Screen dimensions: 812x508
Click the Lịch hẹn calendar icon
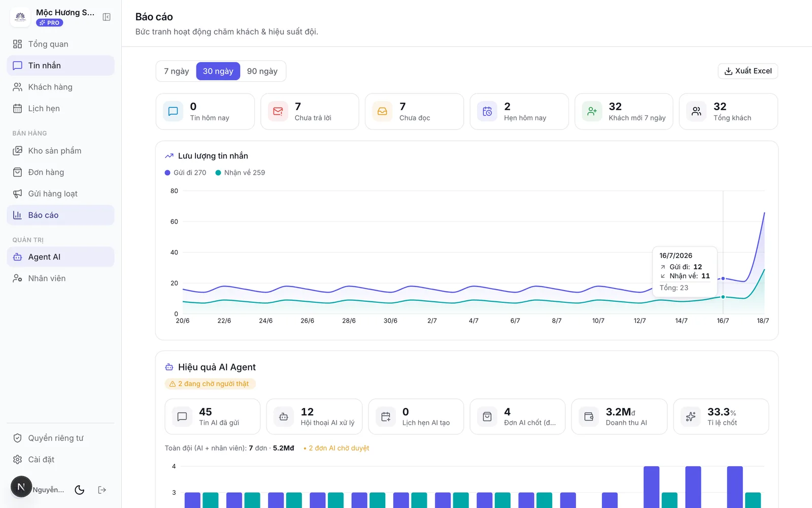pos(17,108)
